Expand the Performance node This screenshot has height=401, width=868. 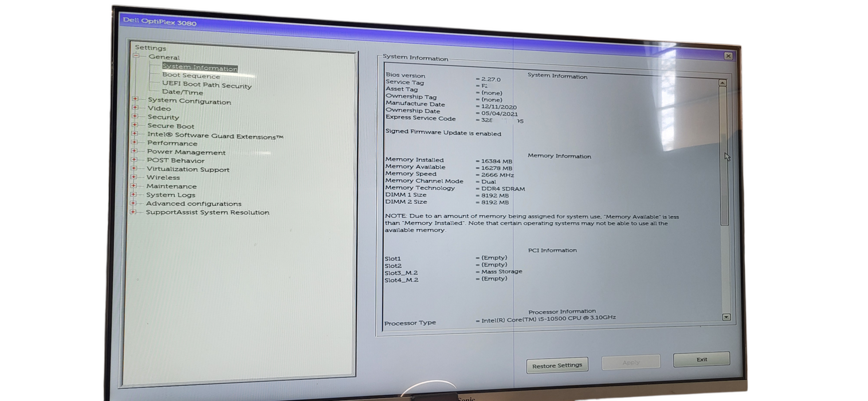[135, 143]
